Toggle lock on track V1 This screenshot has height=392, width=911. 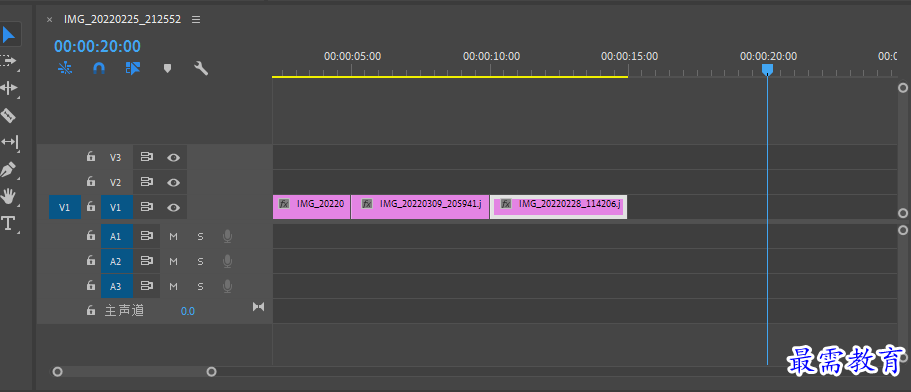pyautogui.click(x=91, y=206)
